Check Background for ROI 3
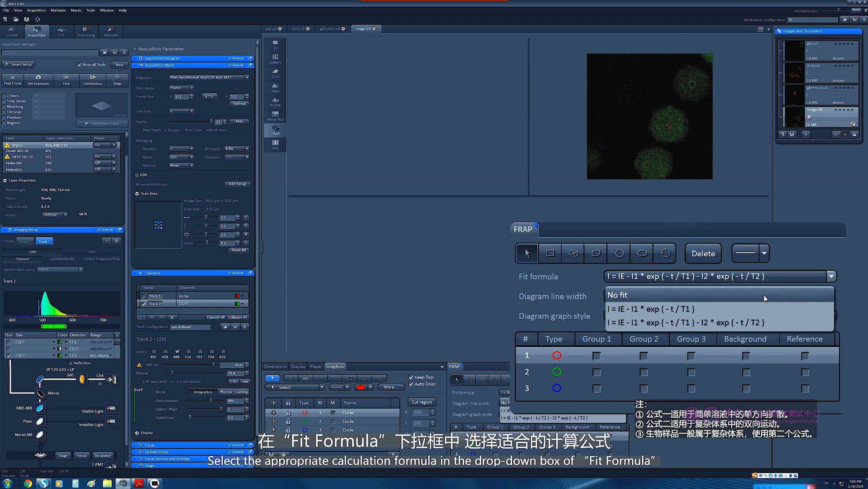Viewport: 868px width, 489px height. [x=746, y=388]
